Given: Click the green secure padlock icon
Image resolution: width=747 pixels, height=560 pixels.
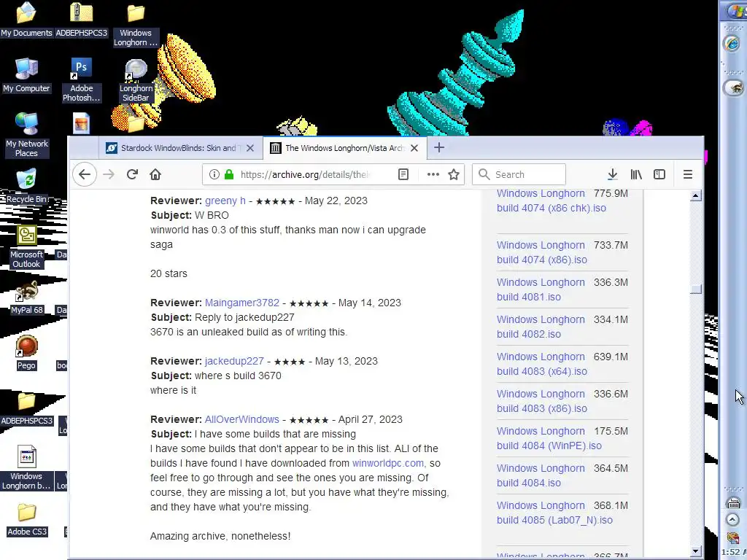Looking at the screenshot, I should point(229,174).
